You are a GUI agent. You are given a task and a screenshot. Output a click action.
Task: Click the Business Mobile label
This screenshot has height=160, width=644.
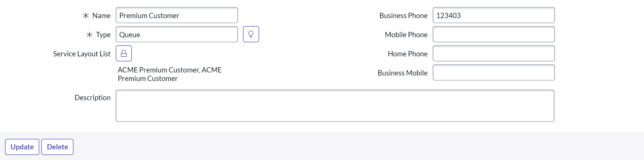[403, 73]
